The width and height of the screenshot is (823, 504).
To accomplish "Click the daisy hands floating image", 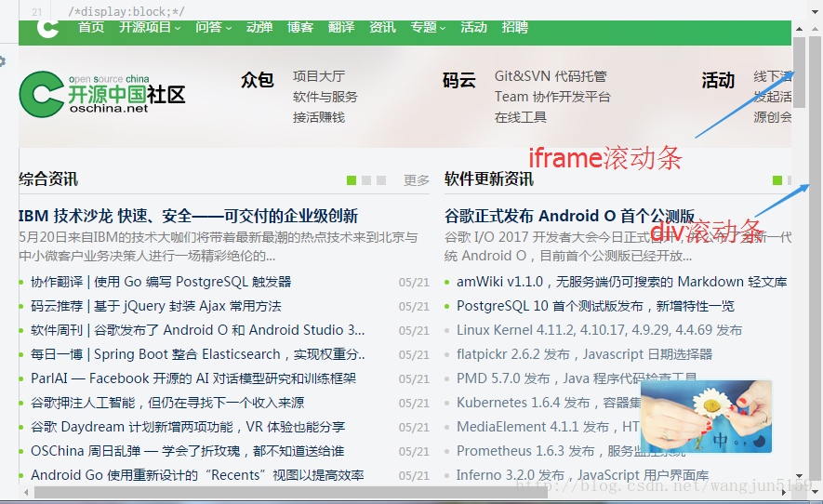I will point(706,417).
